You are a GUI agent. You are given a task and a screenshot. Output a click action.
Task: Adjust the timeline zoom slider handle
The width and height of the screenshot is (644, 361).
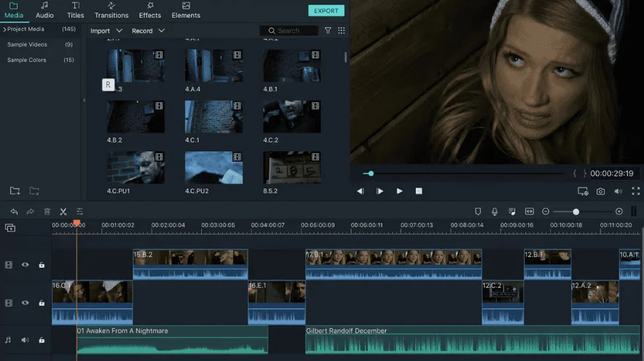pos(576,212)
